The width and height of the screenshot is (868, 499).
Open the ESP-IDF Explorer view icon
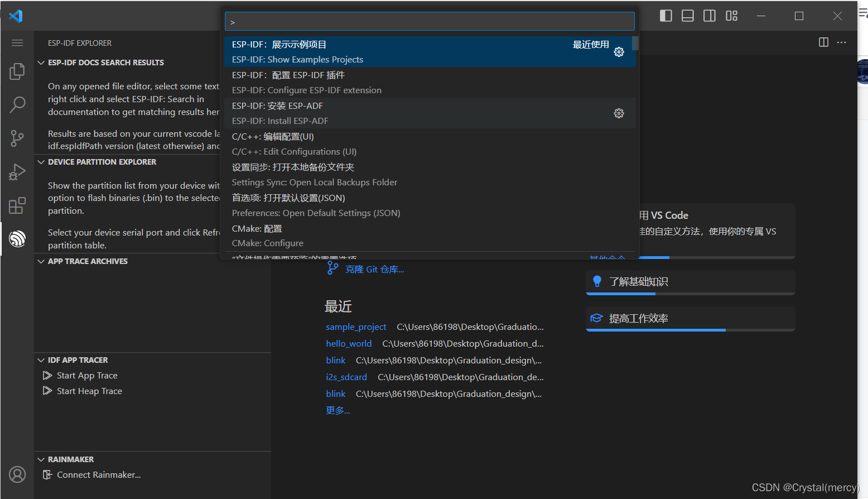tap(17, 239)
